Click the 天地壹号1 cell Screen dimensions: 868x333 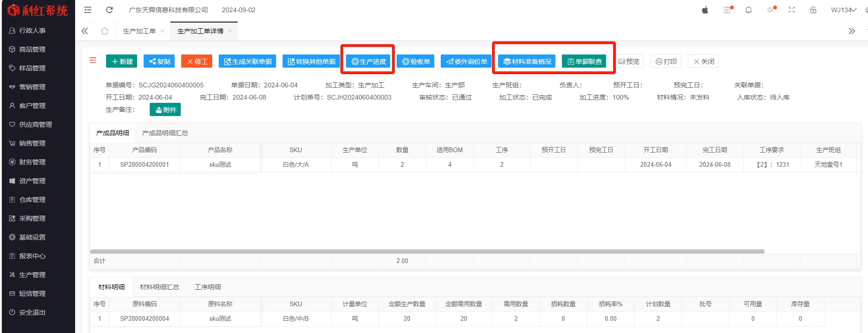point(829,165)
